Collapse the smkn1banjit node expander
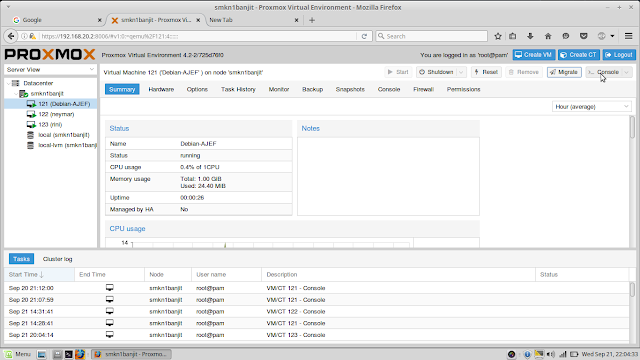 pos(16,93)
